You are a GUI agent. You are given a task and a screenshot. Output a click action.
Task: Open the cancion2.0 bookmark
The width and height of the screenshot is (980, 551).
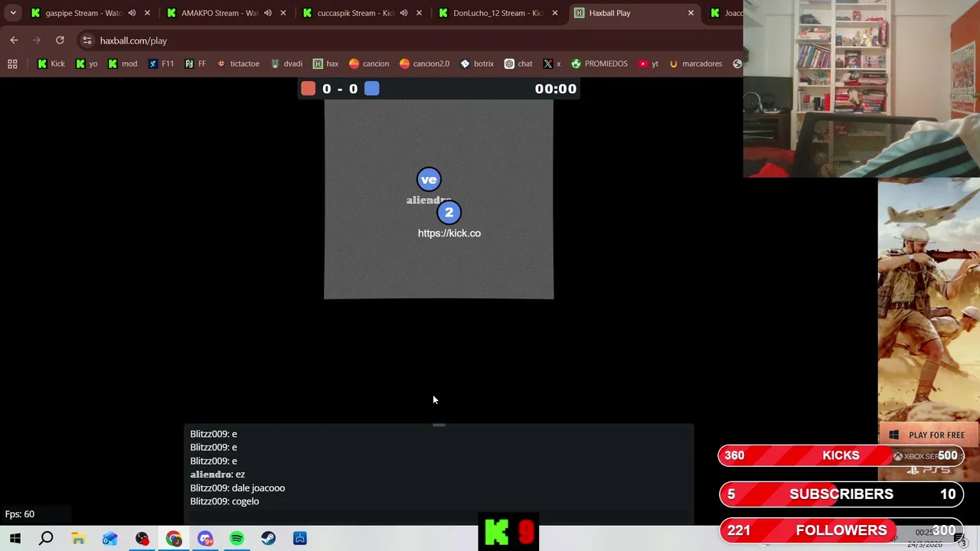coord(424,64)
